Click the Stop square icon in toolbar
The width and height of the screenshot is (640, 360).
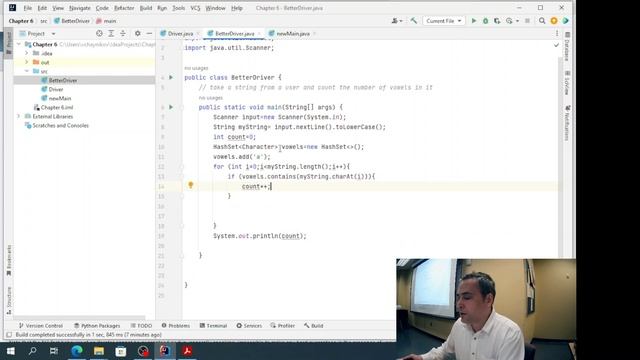[527, 20]
